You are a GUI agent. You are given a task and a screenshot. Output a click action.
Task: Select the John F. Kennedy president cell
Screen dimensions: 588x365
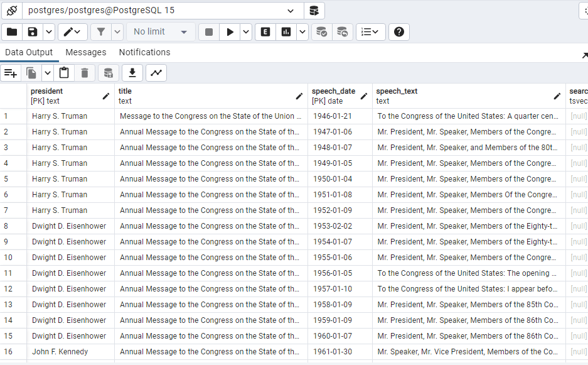pos(60,352)
